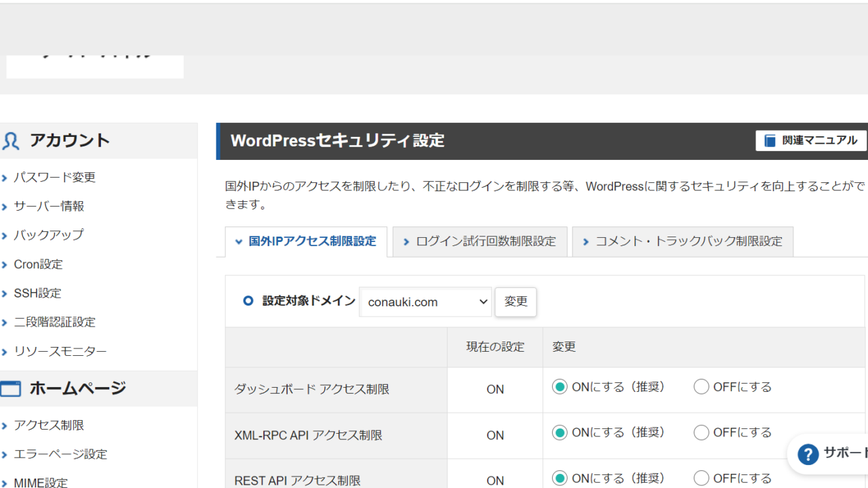This screenshot has height=488, width=868.
Task: Click arrow icon on コメント・トラックバック制限設定 tab
Action: click(586, 242)
